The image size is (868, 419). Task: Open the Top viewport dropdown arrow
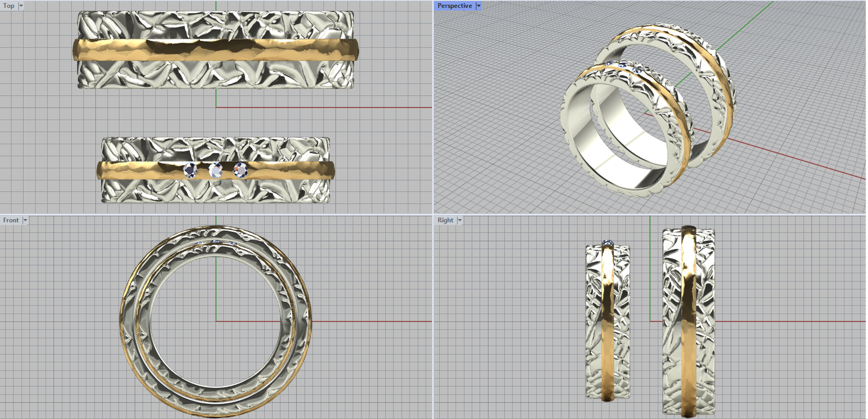pyautogui.click(x=21, y=5)
